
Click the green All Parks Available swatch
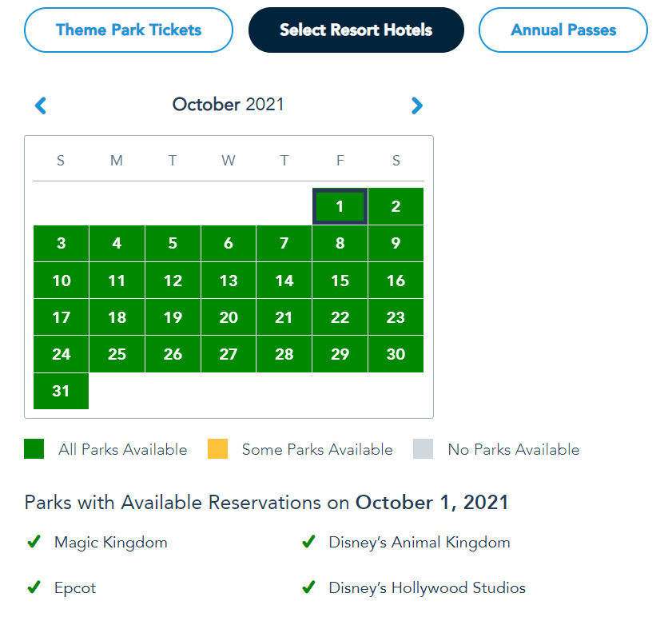(x=34, y=449)
